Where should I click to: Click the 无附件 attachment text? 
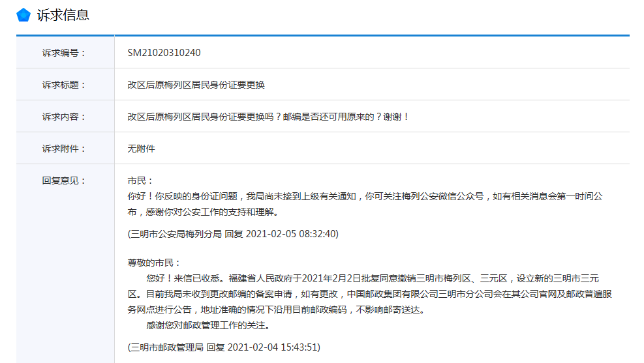pos(141,149)
